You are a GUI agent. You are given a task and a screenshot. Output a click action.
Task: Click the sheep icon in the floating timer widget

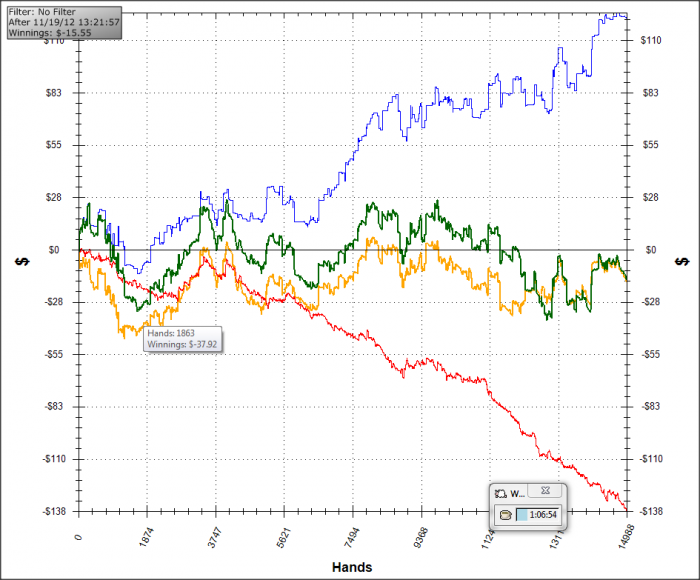pos(500,493)
